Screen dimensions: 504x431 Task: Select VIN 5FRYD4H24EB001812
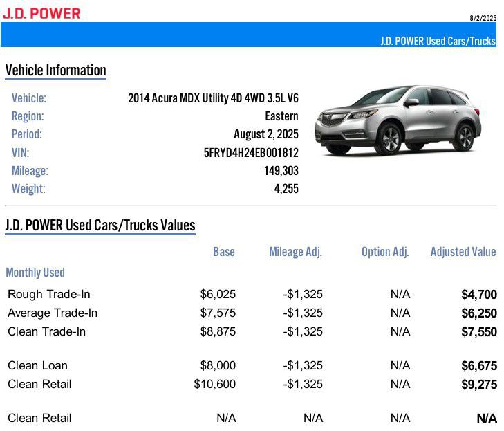tap(251, 152)
